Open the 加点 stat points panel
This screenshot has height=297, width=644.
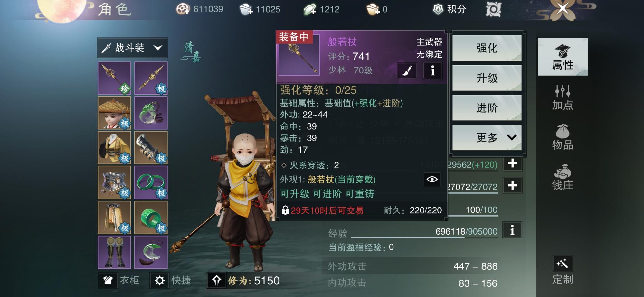pos(563,97)
